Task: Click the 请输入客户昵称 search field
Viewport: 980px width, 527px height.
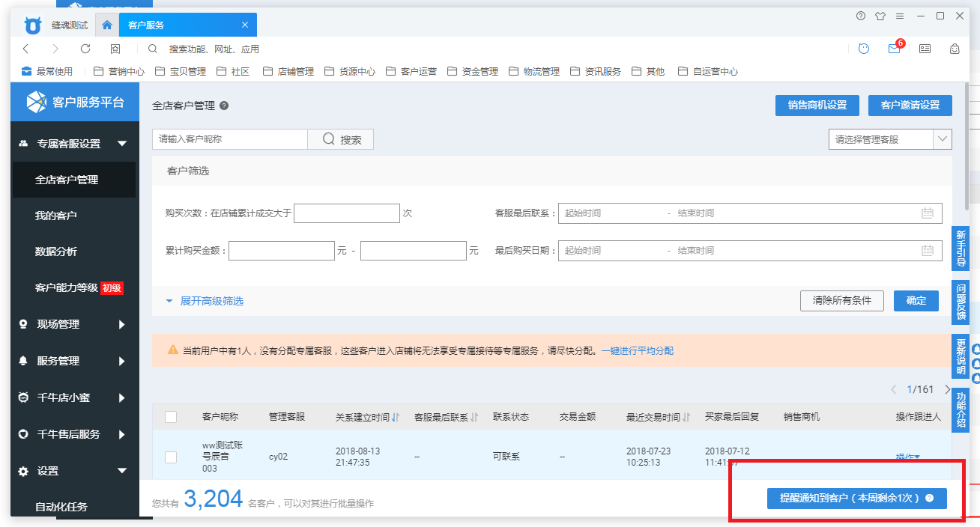Action: [230, 139]
